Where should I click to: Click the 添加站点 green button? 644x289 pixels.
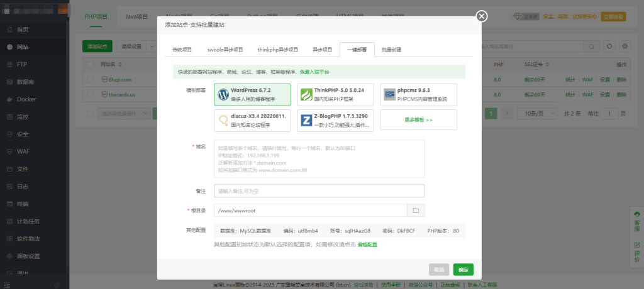click(x=97, y=46)
